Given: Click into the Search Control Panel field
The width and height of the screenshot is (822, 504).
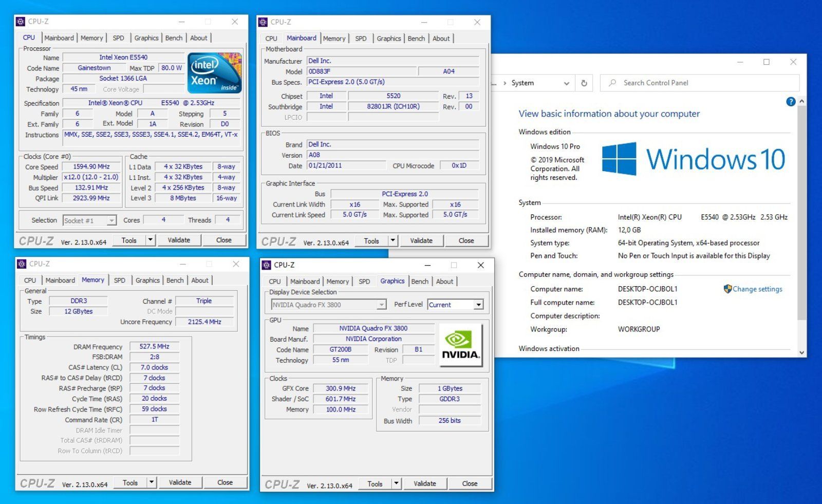Looking at the screenshot, I should click(700, 83).
